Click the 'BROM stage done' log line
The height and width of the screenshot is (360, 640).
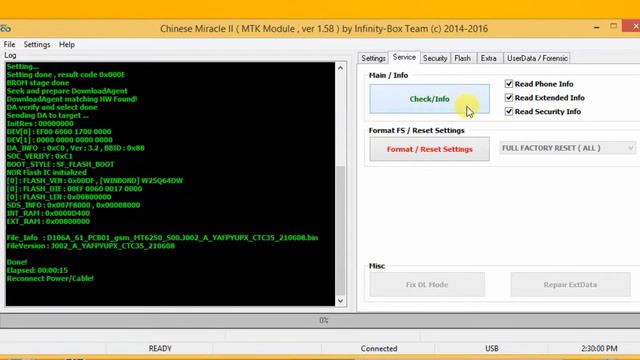(38, 83)
